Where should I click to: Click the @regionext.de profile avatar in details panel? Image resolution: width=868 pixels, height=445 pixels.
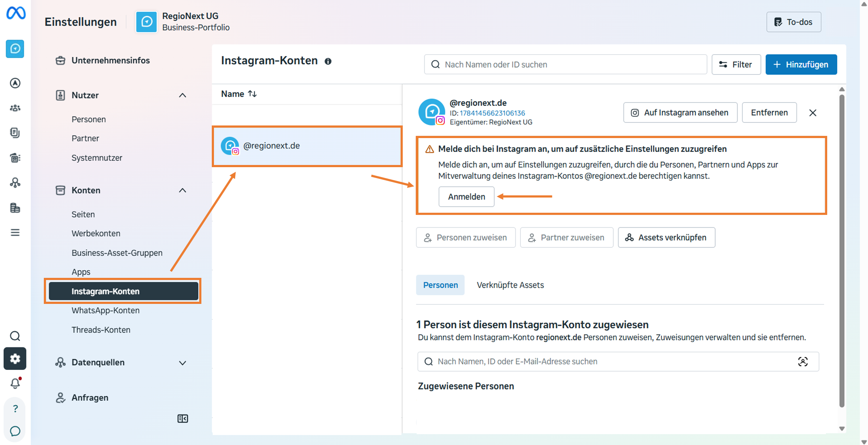(x=432, y=112)
